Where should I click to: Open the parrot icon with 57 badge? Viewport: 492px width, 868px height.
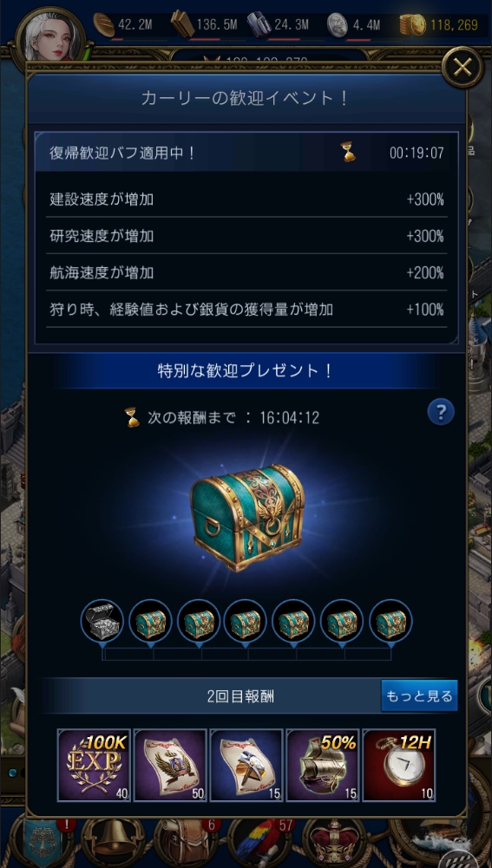point(260,843)
